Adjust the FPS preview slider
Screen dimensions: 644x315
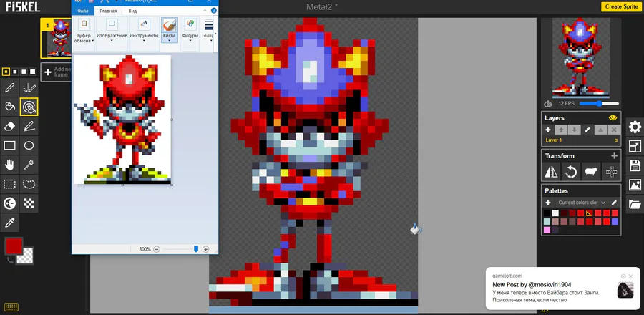click(x=599, y=104)
